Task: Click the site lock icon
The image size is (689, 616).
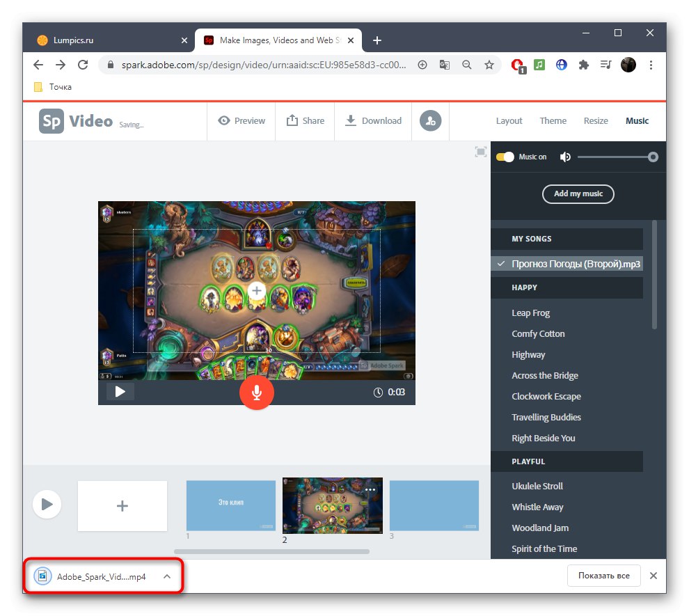Action: point(111,65)
